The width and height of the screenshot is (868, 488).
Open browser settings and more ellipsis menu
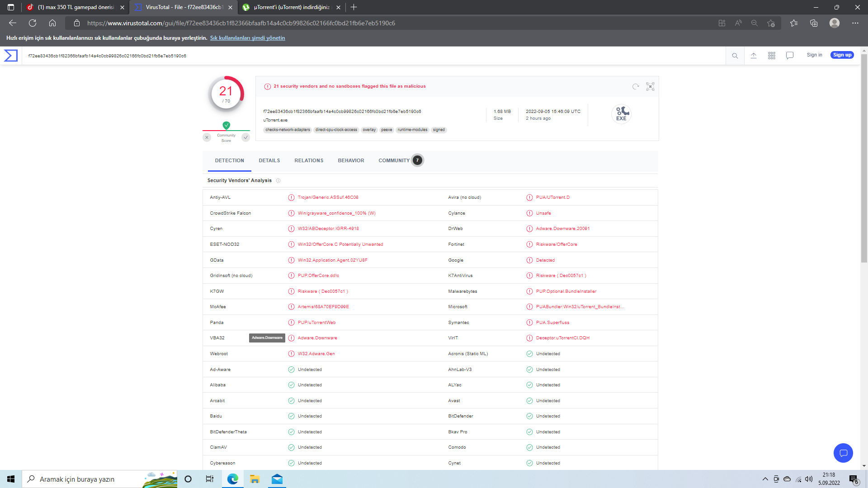click(855, 23)
